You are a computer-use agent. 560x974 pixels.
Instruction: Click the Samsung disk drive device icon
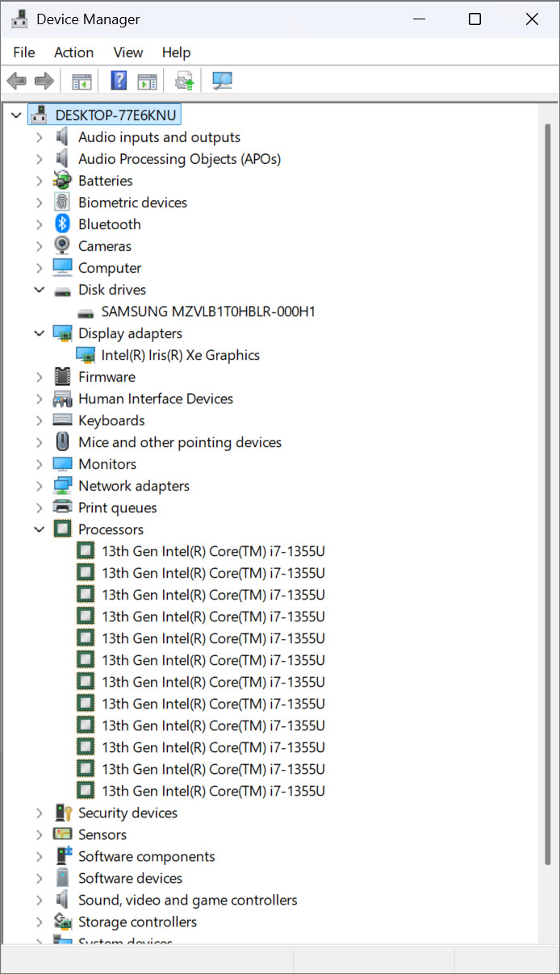[86, 311]
